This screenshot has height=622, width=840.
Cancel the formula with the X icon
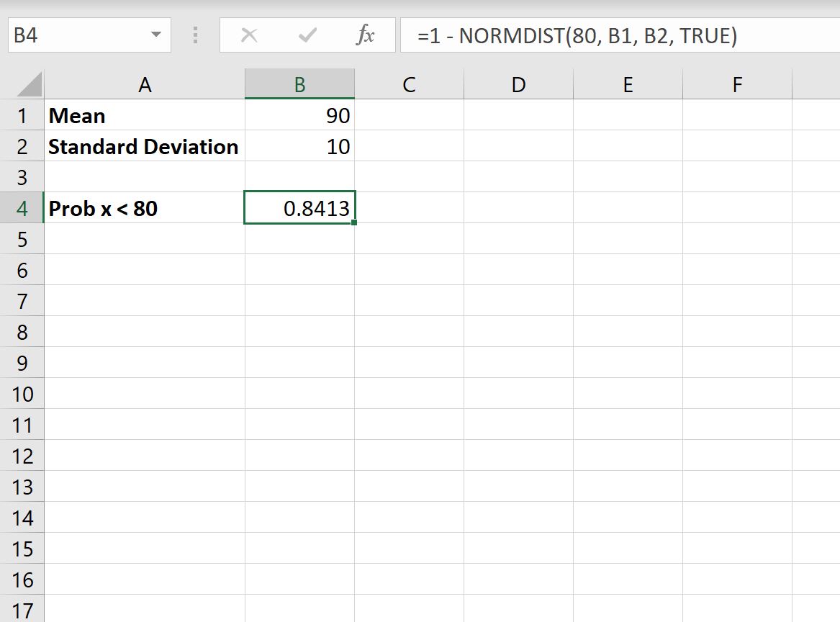coord(249,34)
